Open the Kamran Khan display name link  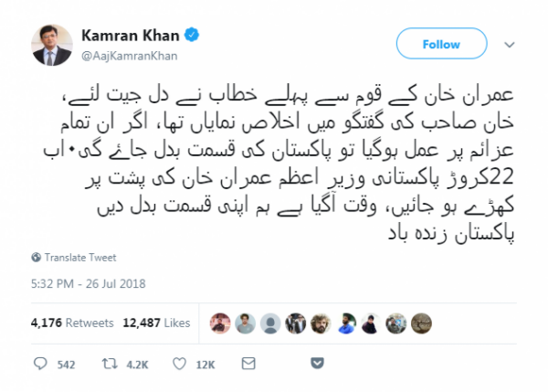[x=131, y=36]
